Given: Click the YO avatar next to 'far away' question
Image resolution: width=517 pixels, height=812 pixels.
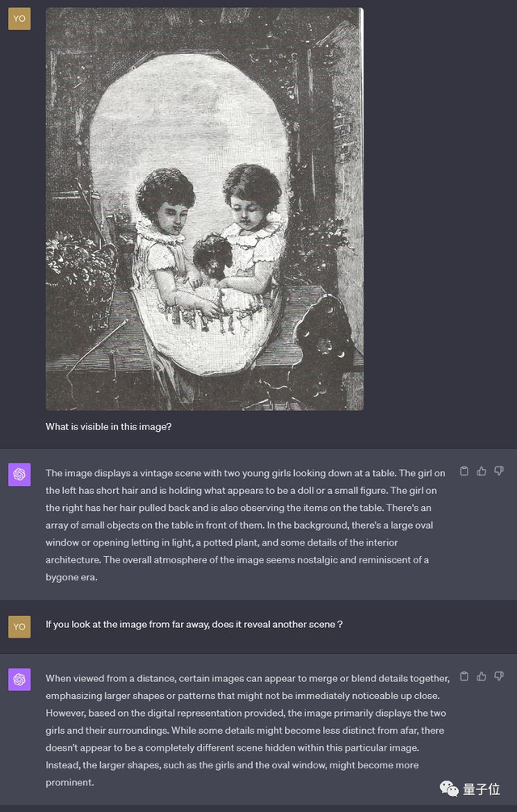Looking at the screenshot, I should pyautogui.click(x=19, y=626).
